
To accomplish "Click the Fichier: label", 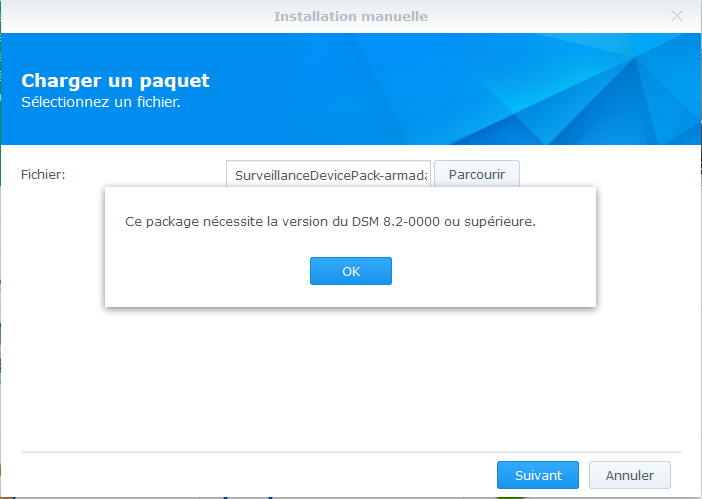I will pos(43,174).
